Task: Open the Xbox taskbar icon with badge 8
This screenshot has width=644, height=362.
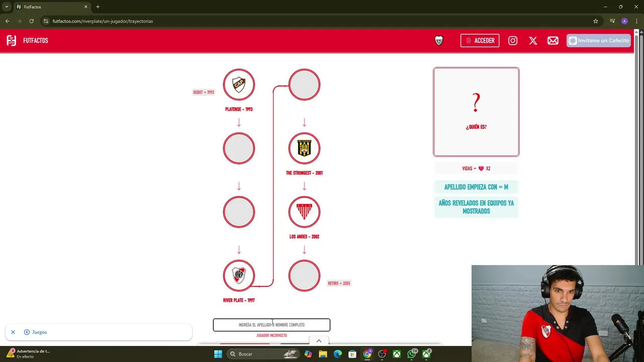Action: [427, 354]
